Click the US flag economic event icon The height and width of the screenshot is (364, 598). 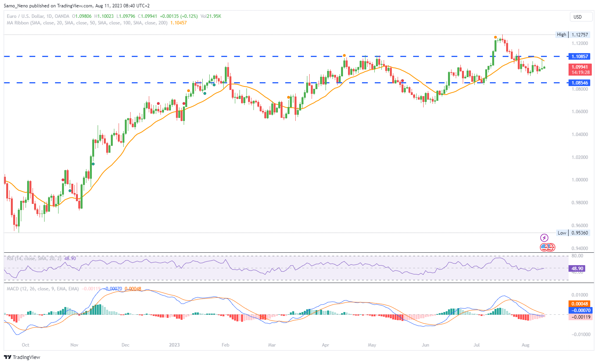(545, 247)
